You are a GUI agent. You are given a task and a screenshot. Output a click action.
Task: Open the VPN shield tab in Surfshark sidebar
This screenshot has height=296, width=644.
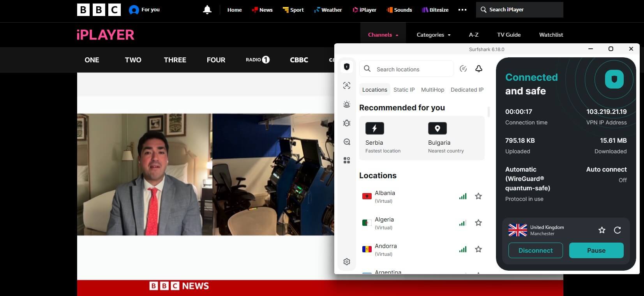(347, 67)
